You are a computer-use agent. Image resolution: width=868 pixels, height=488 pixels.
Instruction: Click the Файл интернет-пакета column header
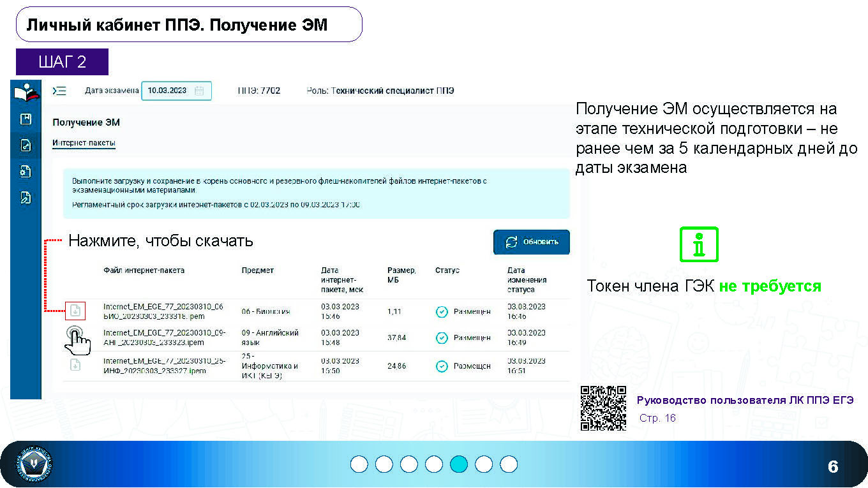[x=144, y=270]
